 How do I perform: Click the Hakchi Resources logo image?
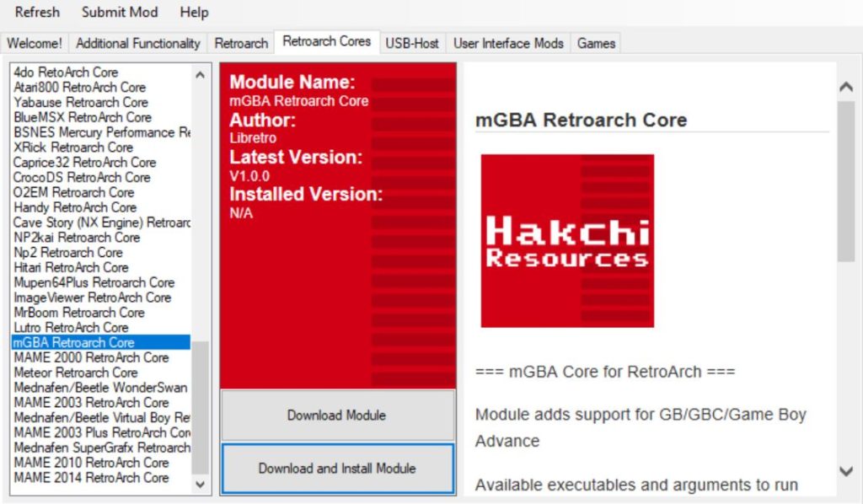567,241
